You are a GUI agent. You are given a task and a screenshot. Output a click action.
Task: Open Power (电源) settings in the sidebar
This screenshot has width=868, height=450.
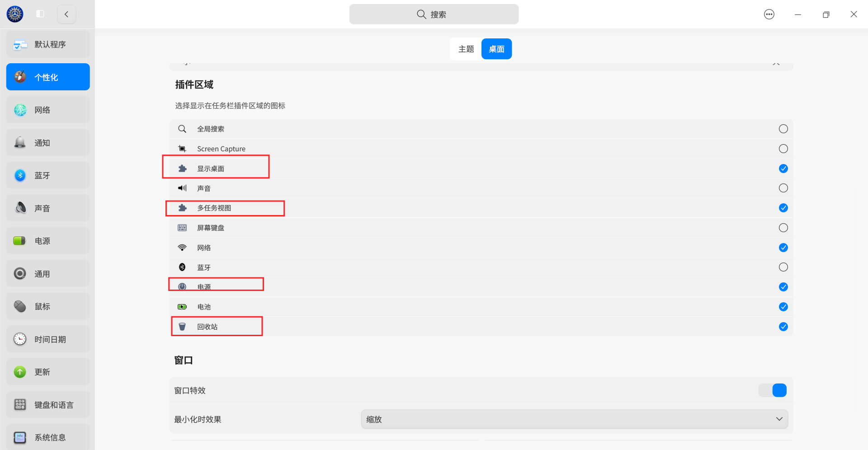pos(48,241)
